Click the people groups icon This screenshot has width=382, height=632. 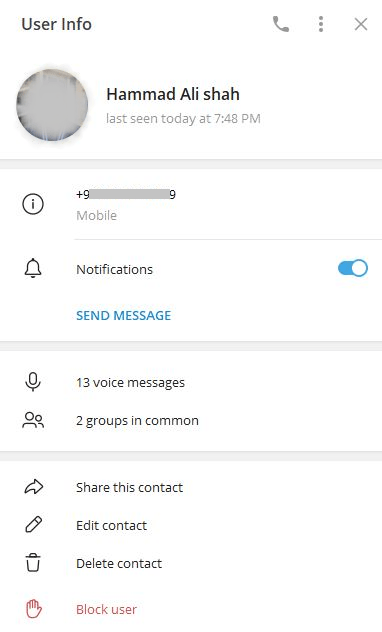(33, 420)
